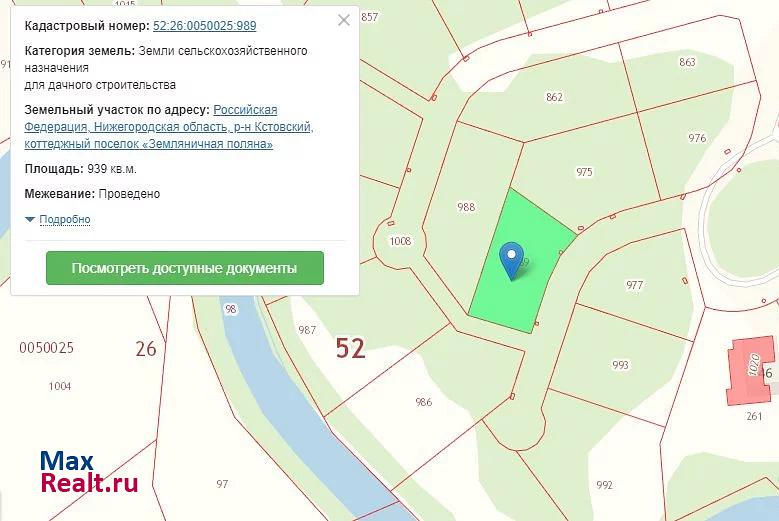Select parcel 976 on the map
This screenshot has height=521, width=779.
(697, 138)
